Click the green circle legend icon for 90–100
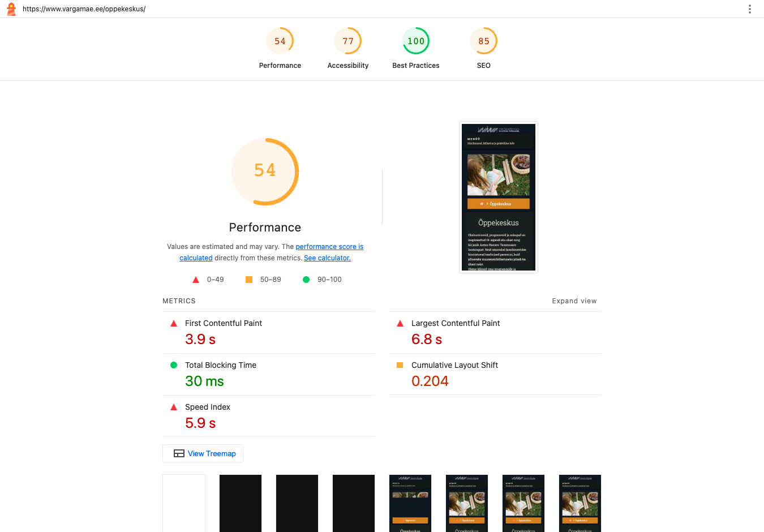Screen dimensions: 764x532 (x=306, y=280)
